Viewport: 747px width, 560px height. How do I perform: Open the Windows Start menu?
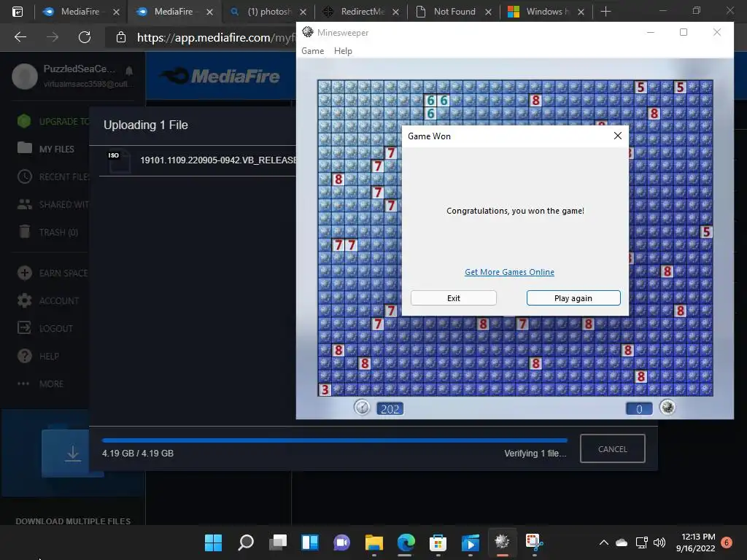click(x=213, y=542)
